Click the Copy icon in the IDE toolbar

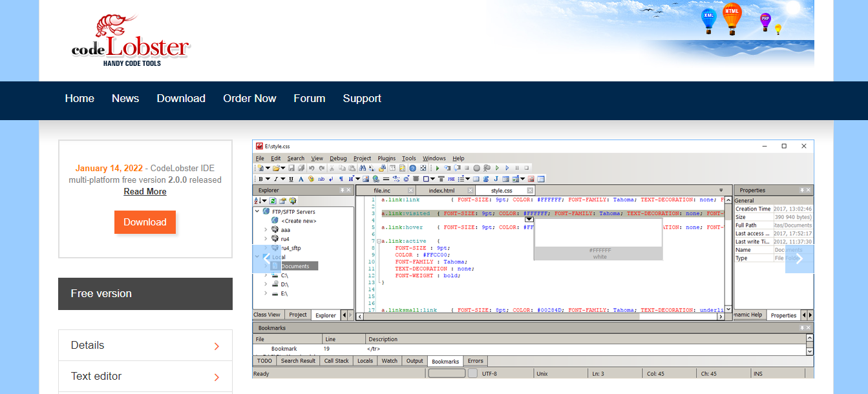coord(342,168)
